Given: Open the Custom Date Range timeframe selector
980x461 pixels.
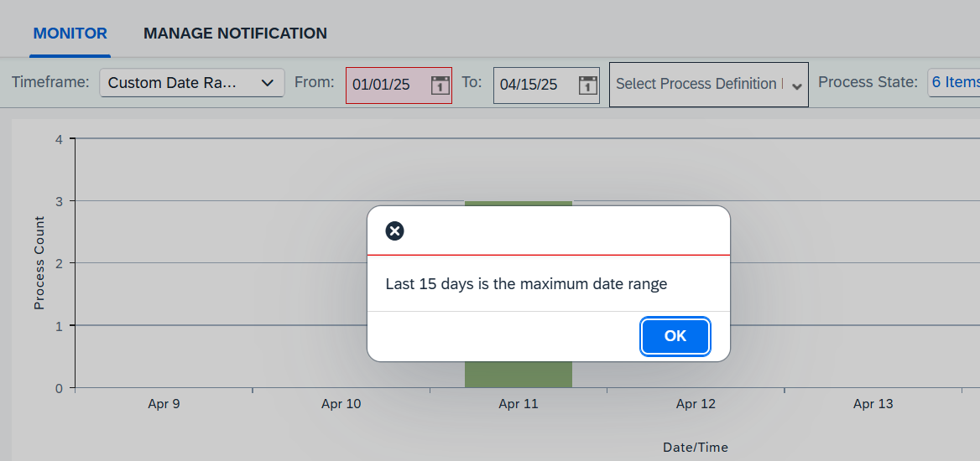Looking at the screenshot, I should [x=192, y=82].
